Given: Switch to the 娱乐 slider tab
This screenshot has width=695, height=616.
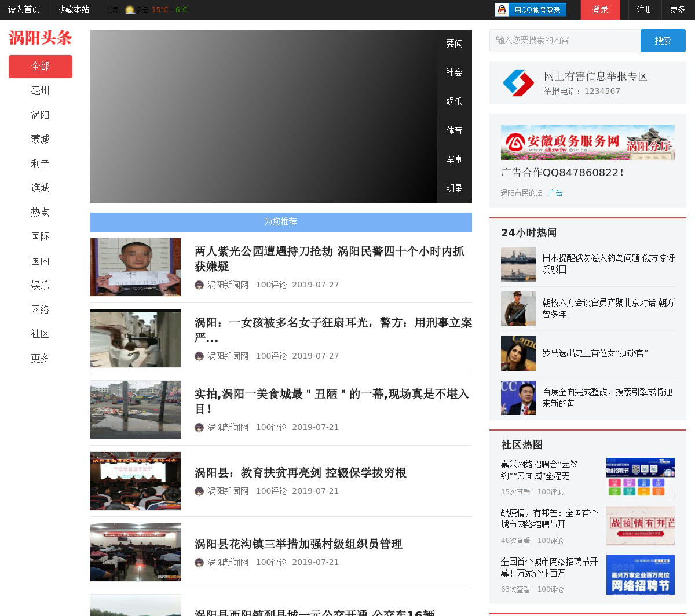Looking at the screenshot, I should tap(454, 101).
